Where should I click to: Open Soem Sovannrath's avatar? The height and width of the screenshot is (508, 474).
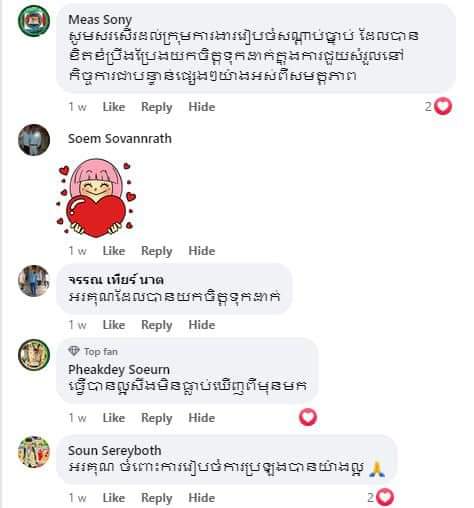(x=34, y=140)
